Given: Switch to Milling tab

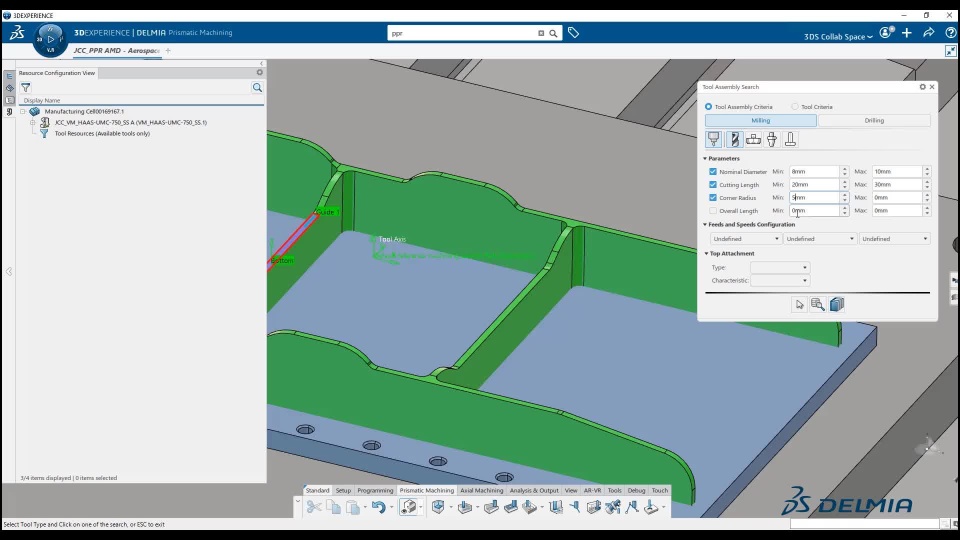Looking at the screenshot, I should [x=760, y=121].
